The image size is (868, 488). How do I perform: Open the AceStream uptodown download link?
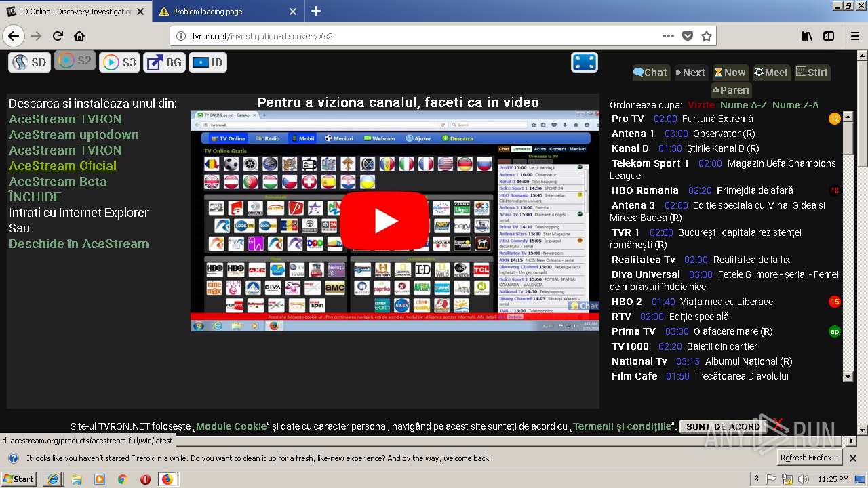(74, 135)
